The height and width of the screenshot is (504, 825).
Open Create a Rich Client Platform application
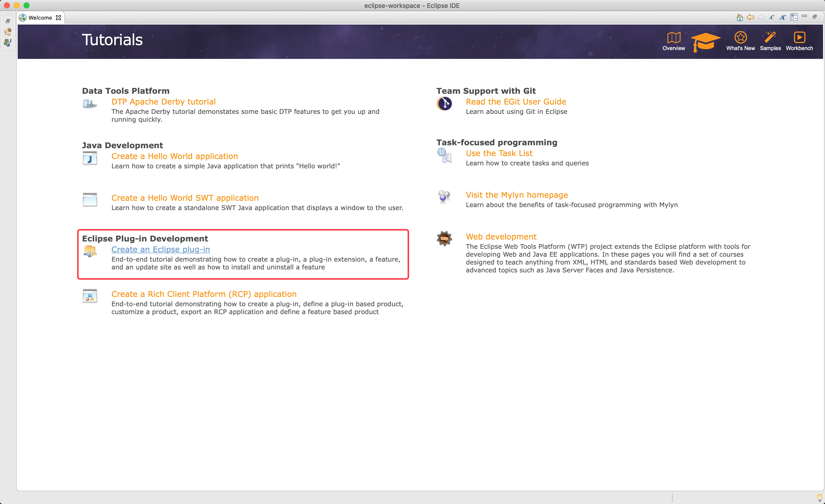point(204,294)
